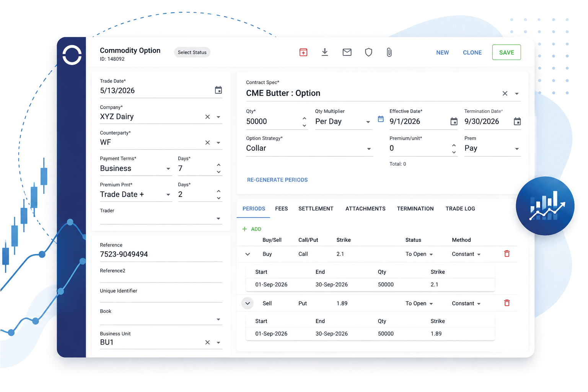Click the paperclip attachment icon

point(389,52)
